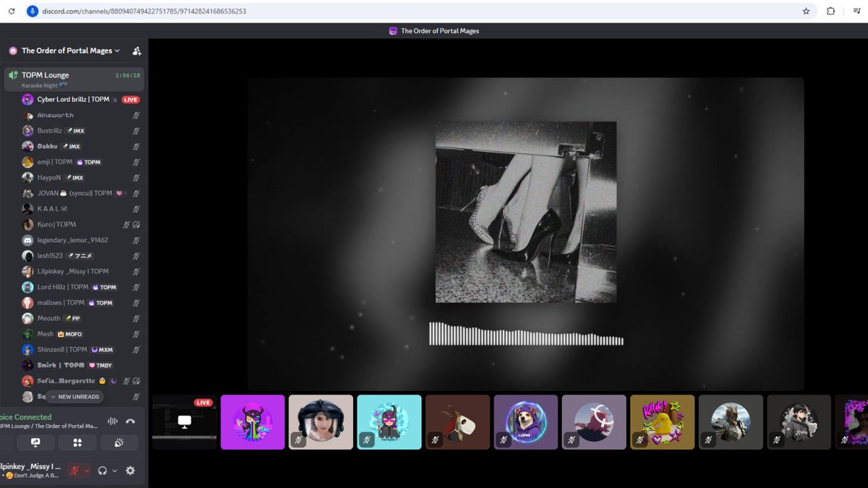The height and width of the screenshot is (488, 868).
Task: Click the muted mic icon beside K A A L
Action: 136,209
